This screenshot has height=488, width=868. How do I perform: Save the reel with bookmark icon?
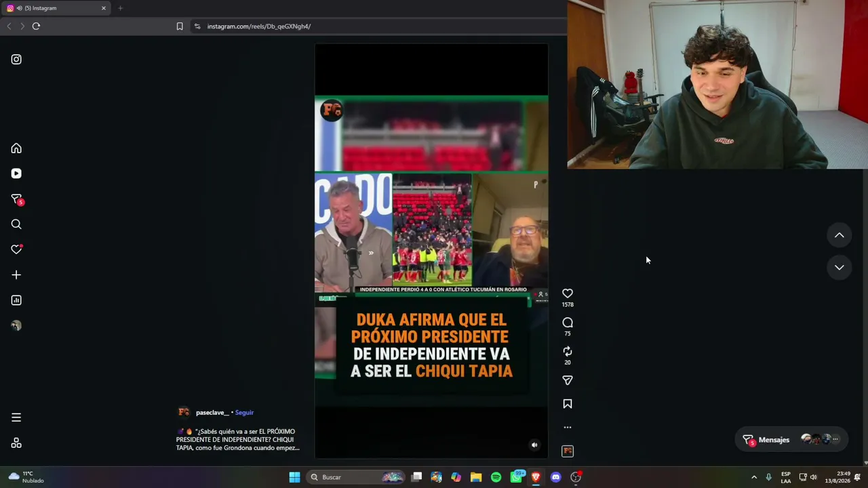tap(568, 404)
